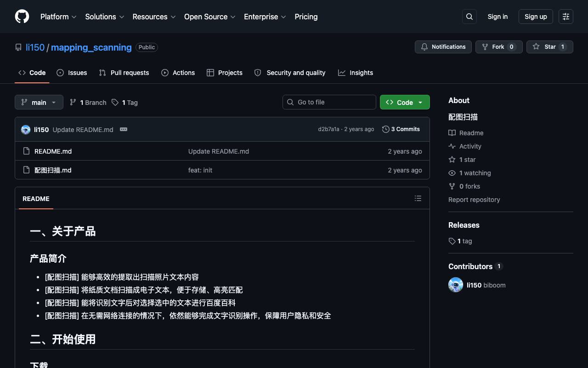The height and width of the screenshot is (368, 588).
Task: Click the repository icon beside li150
Action: [18, 47]
